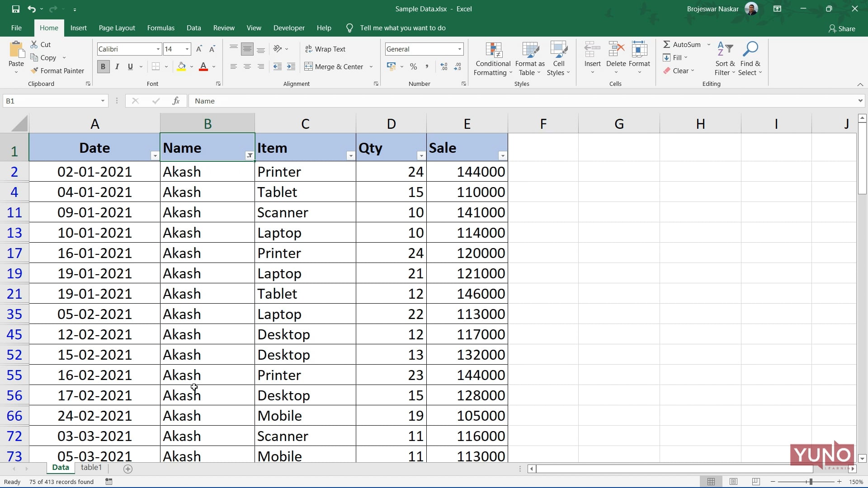Open the General number format dropdown

459,49
